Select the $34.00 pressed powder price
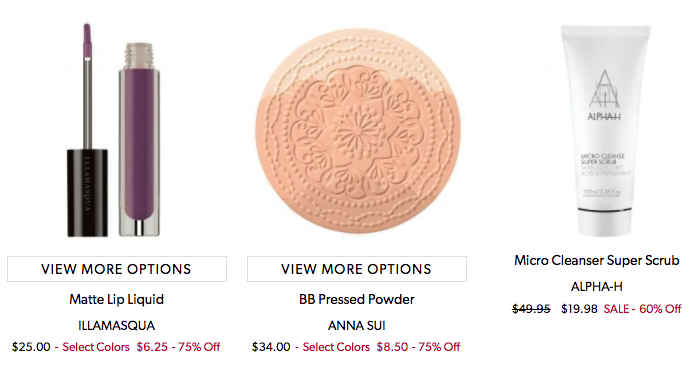This screenshot has width=700, height=373. coord(271,347)
